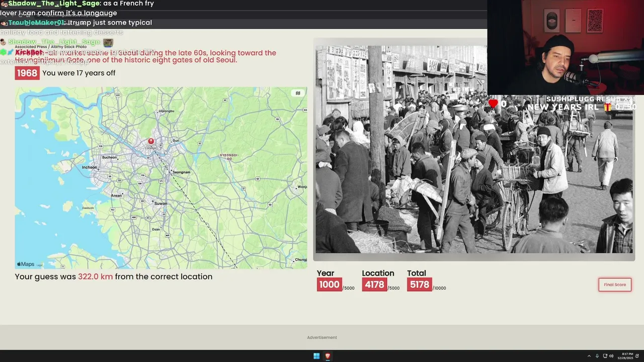Click the Daebudo island label
Image resolution: width=644 pixels, height=362 pixels.
click(x=88, y=208)
